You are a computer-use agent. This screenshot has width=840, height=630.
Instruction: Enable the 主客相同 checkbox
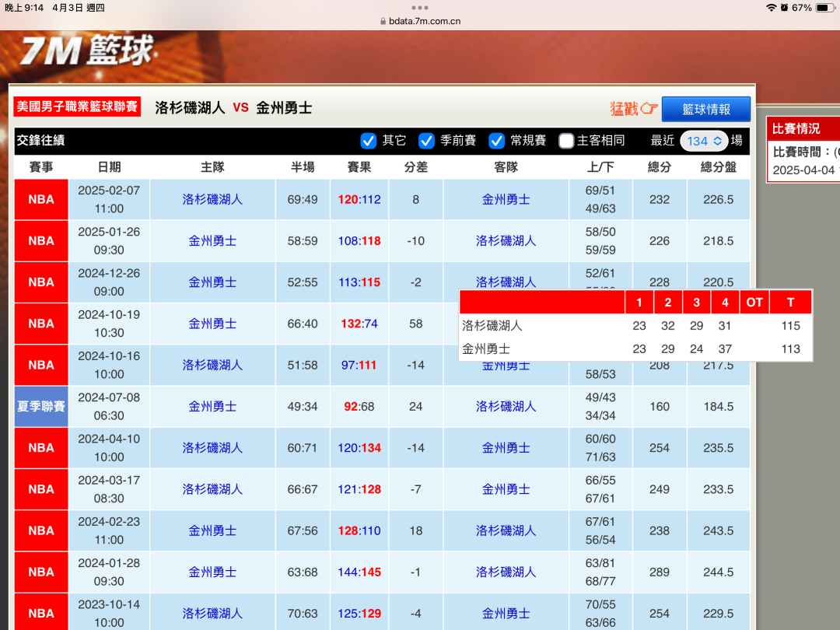click(x=566, y=141)
